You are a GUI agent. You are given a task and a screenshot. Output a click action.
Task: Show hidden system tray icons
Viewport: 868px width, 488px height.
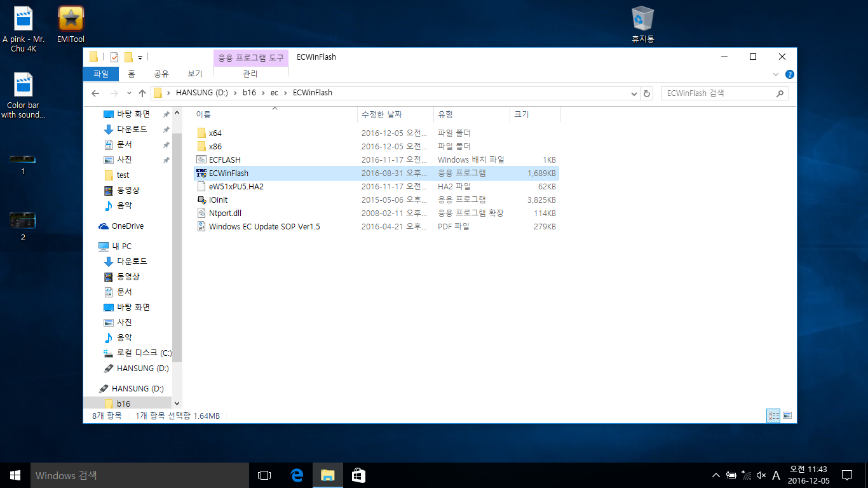[716, 475]
